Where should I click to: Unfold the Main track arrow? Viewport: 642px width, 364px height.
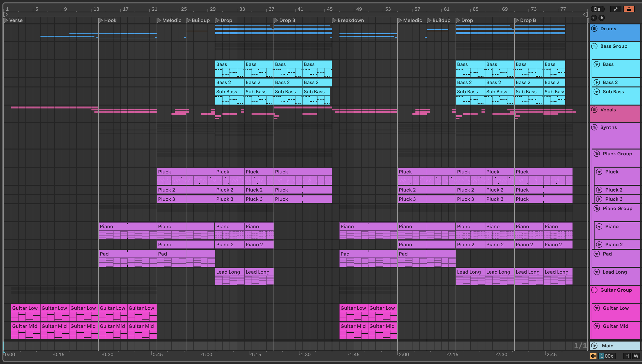coord(595,346)
